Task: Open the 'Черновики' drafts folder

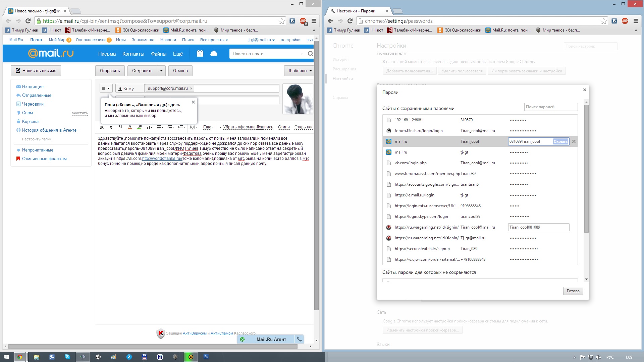Action: tap(33, 104)
